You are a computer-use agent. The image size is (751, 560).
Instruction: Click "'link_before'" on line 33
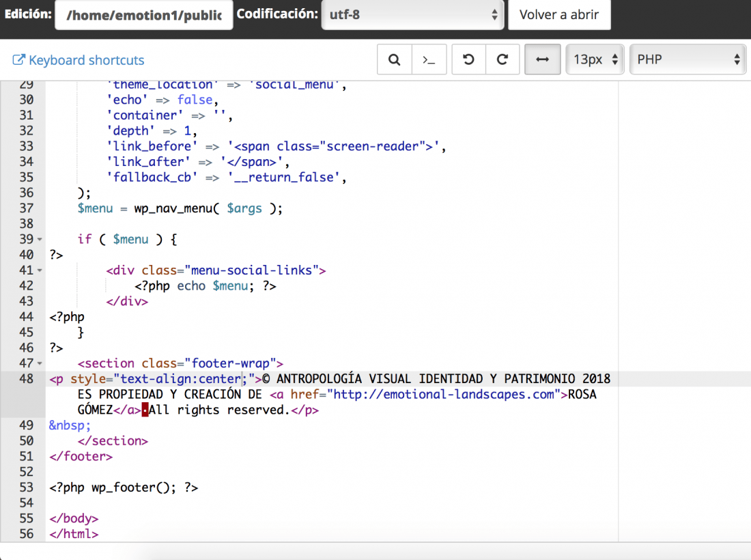(x=152, y=146)
